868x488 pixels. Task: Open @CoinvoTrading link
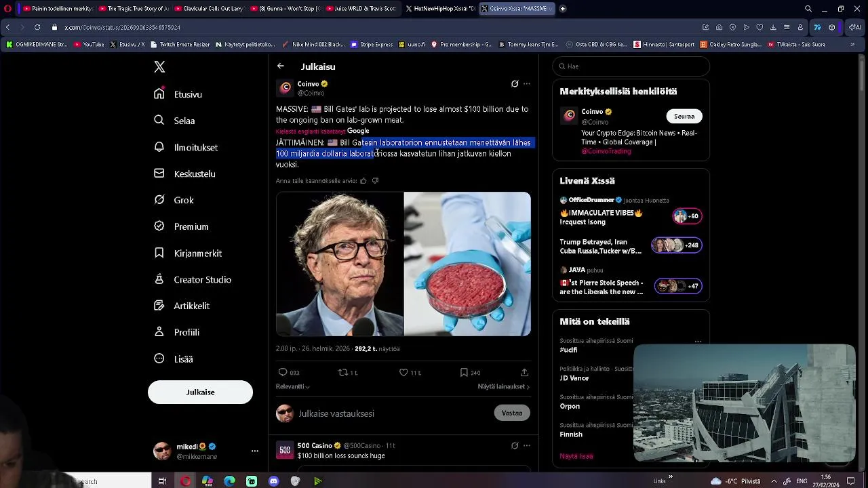click(606, 151)
